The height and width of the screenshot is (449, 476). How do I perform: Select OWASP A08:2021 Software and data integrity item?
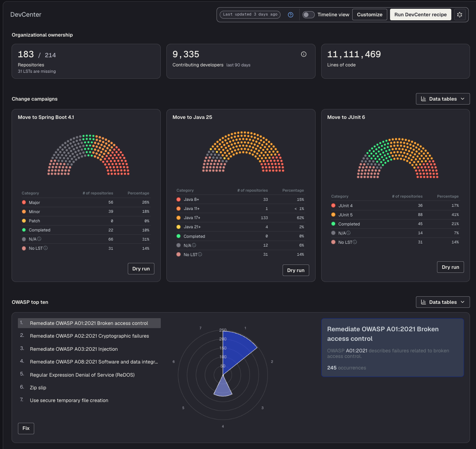89,362
